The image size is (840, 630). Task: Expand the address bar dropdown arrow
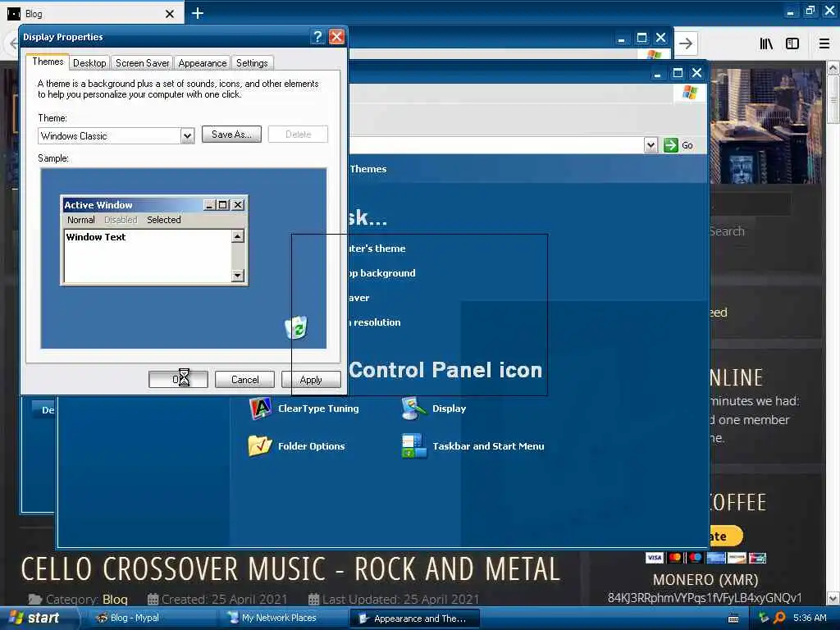(x=651, y=145)
